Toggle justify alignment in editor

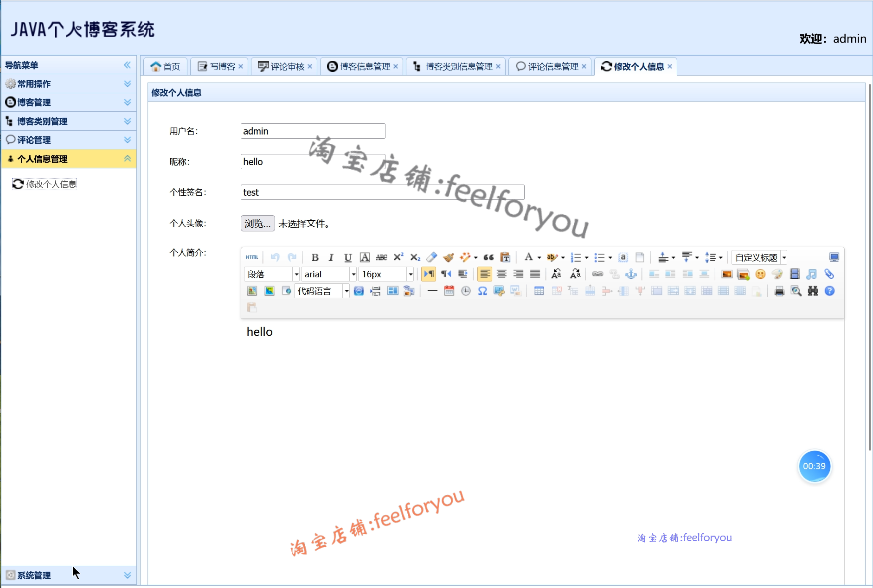535,274
